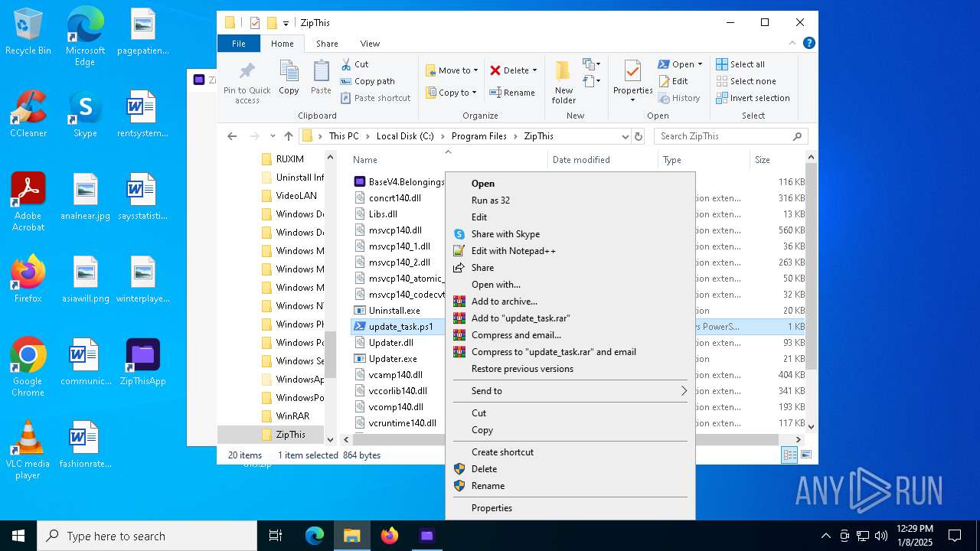Select WinRAR folder in tree
The image size is (980, 551).
[292, 416]
